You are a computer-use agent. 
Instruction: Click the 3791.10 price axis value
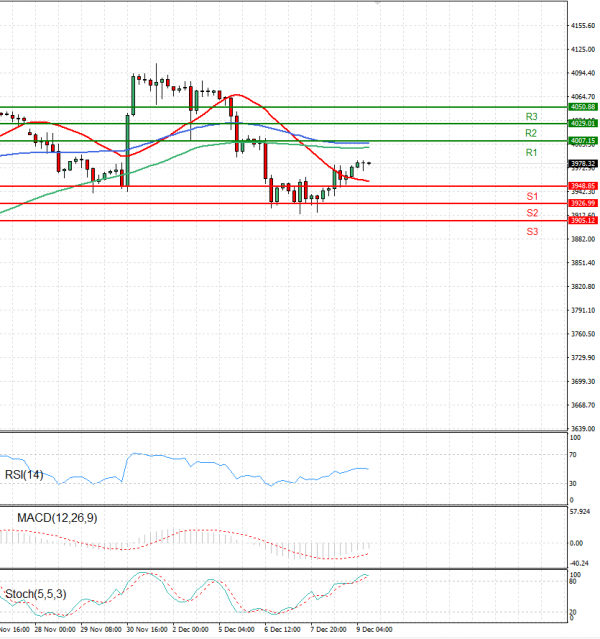pyautogui.click(x=583, y=311)
